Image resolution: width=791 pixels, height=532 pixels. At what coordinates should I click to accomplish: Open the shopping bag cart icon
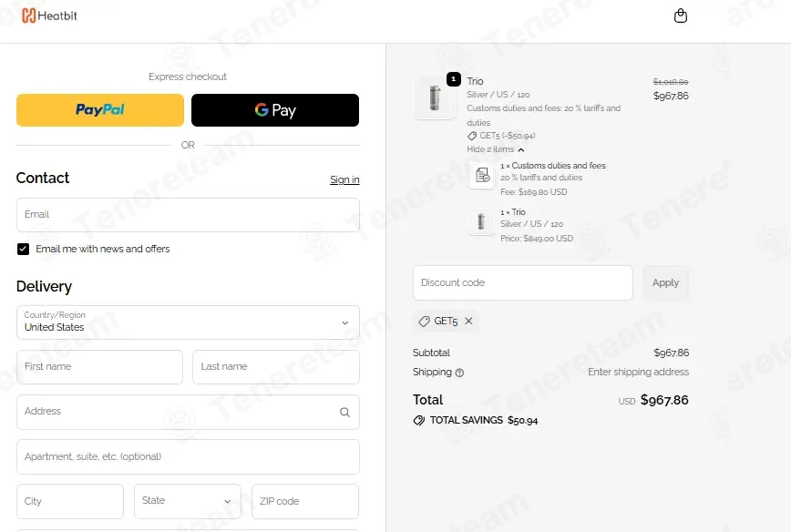681,15
